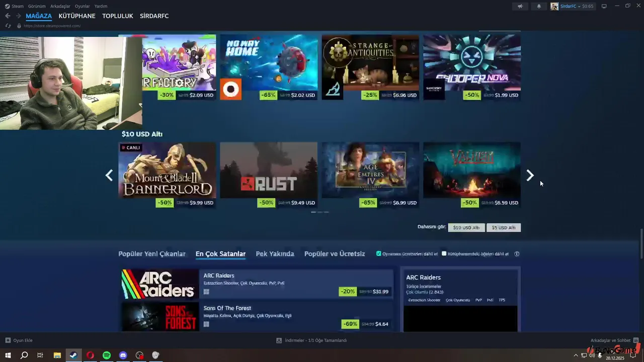Reload the store page
The image size is (644, 362).
pyautogui.click(x=8, y=26)
